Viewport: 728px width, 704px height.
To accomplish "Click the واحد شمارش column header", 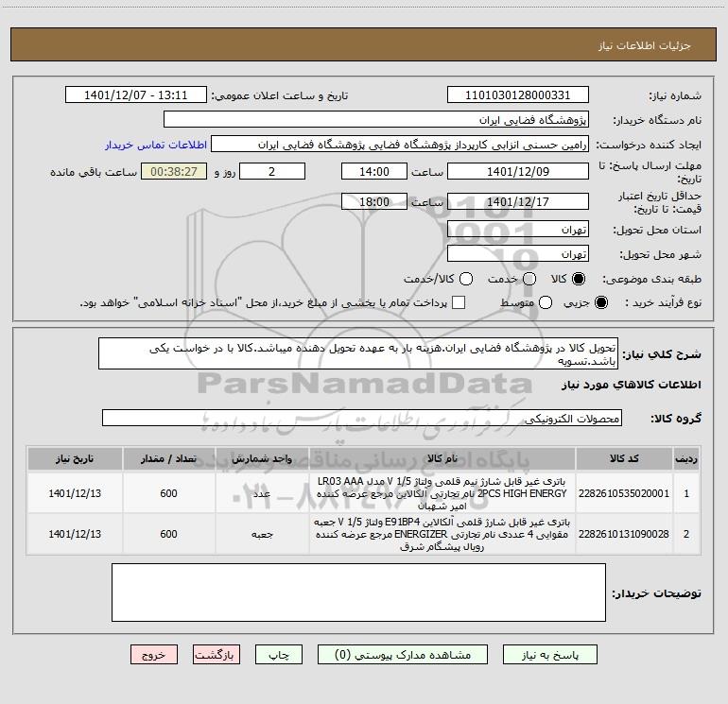I will coord(262,458).
